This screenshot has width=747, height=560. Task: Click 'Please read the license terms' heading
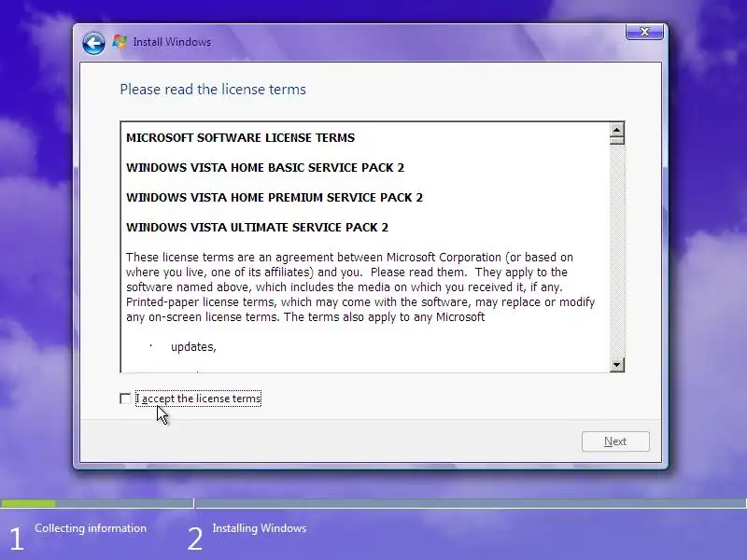pos(213,90)
